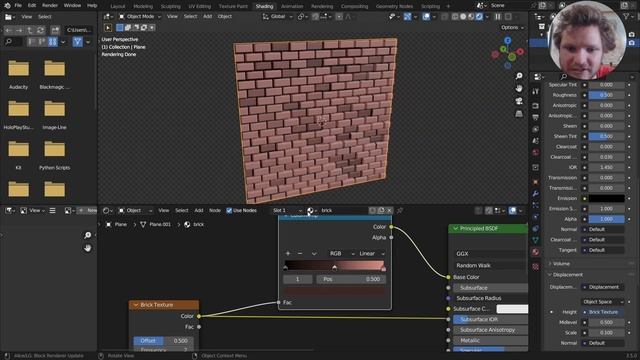Click Random Walk subsurface method field
The width and height of the screenshot is (640, 360).
pyautogui.click(x=490, y=265)
